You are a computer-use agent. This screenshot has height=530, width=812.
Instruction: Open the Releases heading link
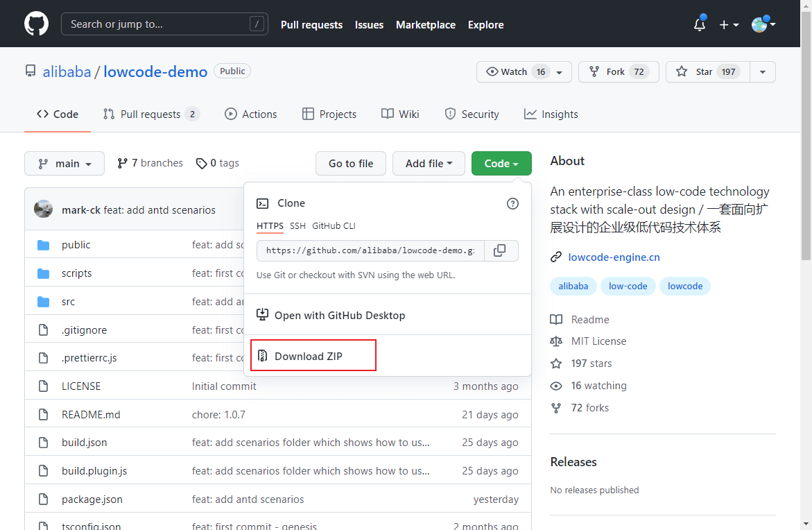pyautogui.click(x=573, y=461)
